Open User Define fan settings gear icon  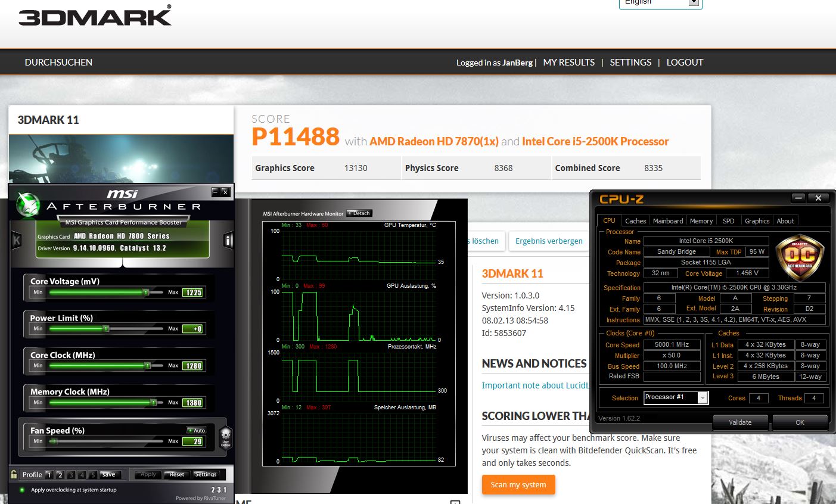pos(225,437)
